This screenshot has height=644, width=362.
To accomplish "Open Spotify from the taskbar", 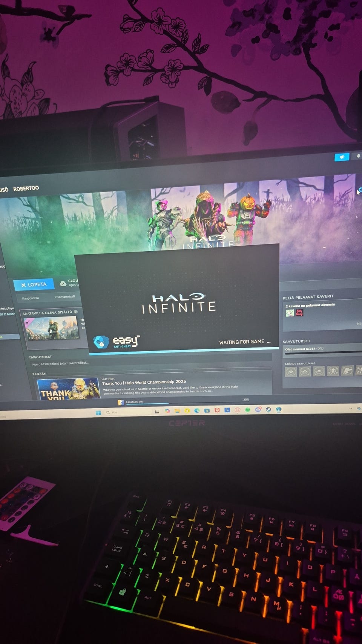I will point(247,410).
